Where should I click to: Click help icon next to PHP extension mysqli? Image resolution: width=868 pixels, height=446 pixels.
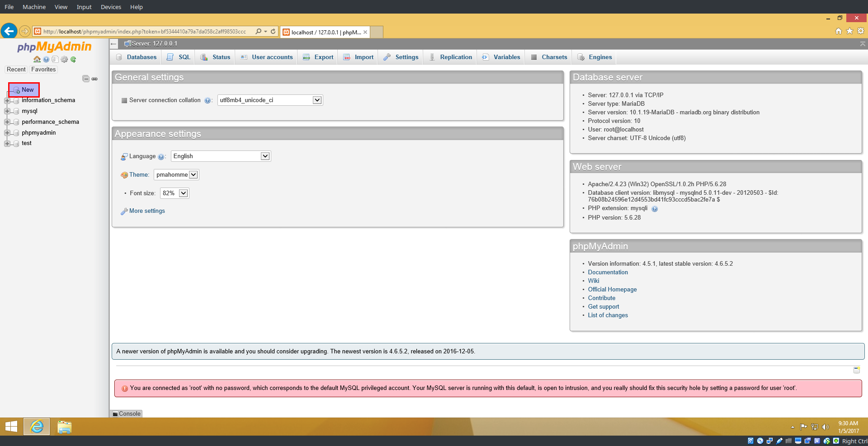(x=655, y=209)
